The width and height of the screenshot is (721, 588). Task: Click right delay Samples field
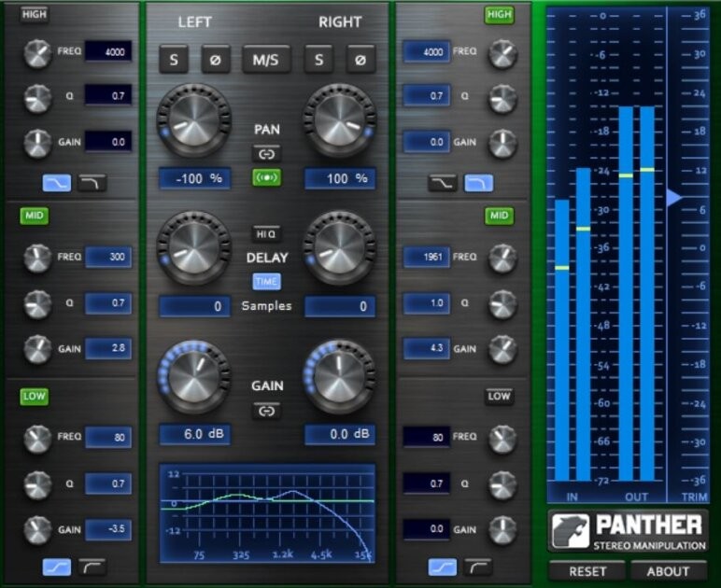(x=340, y=306)
